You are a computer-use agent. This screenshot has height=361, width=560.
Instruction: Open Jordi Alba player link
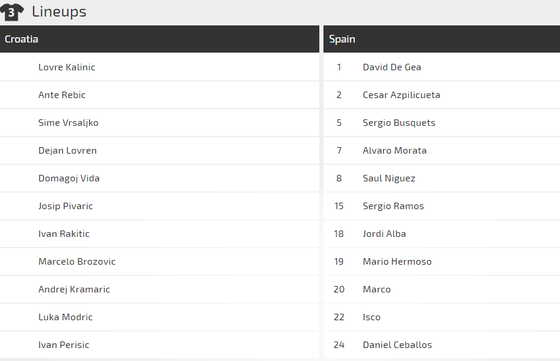click(384, 234)
